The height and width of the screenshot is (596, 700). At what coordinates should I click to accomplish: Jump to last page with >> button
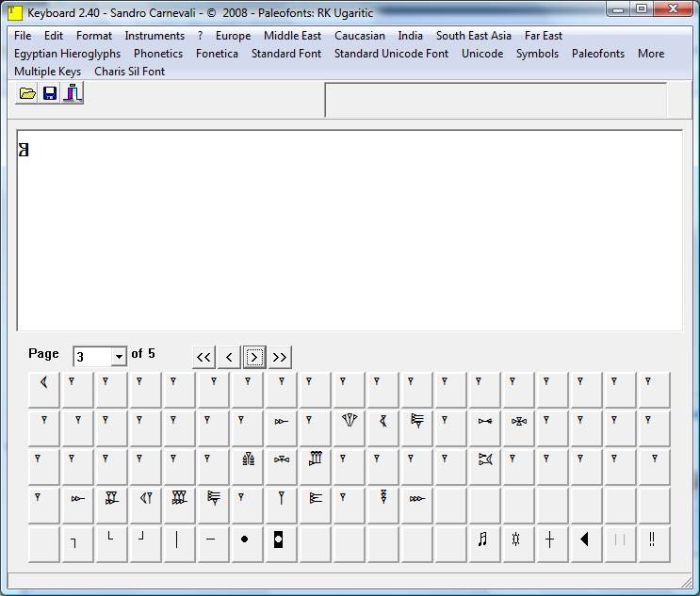280,357
